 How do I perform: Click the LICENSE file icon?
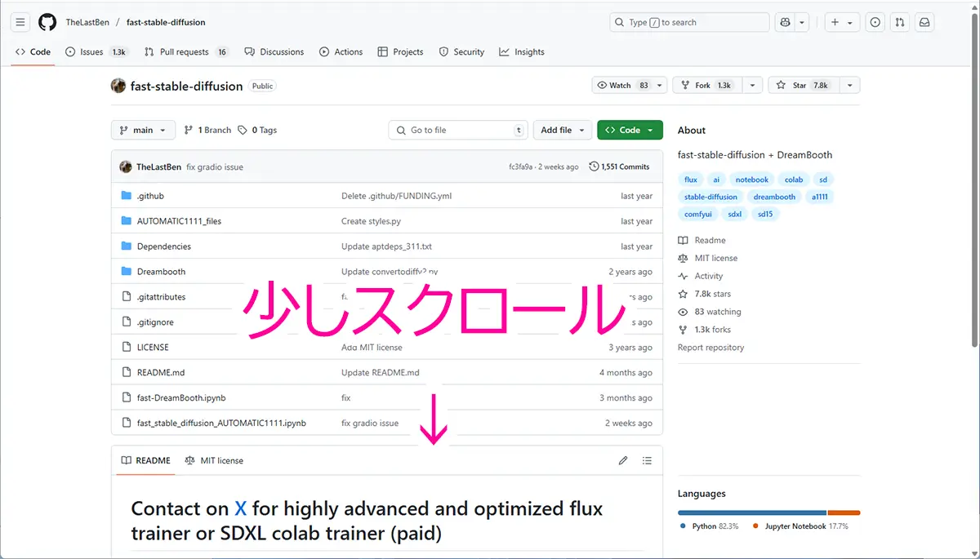[x=126, y=347]
